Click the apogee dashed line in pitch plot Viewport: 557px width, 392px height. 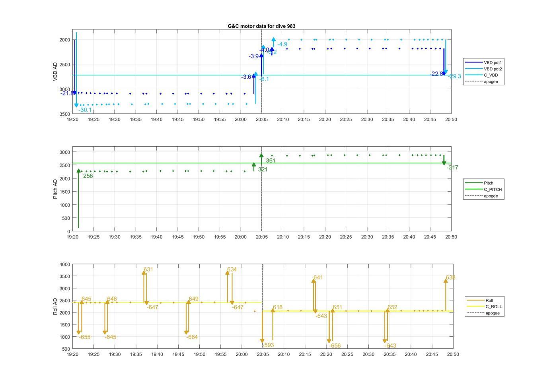pos(261,189)
